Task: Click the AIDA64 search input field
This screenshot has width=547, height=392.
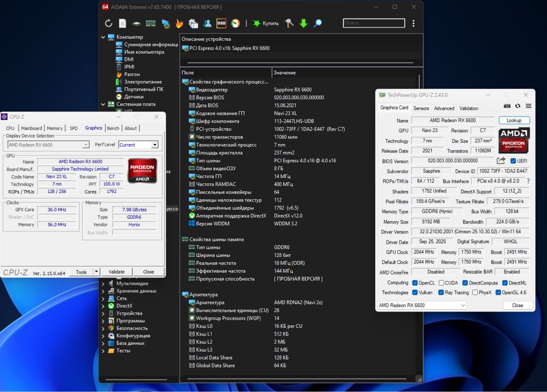Action: pos(374,23)
